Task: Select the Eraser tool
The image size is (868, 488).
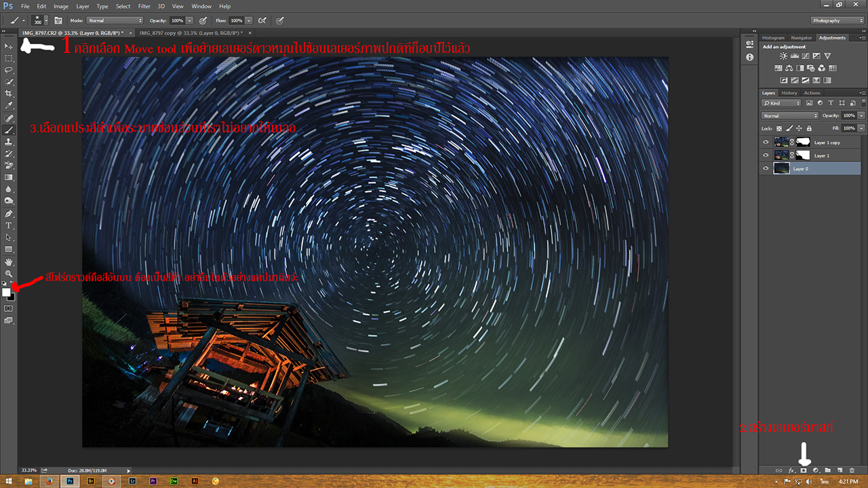Action: pos(9,165)
